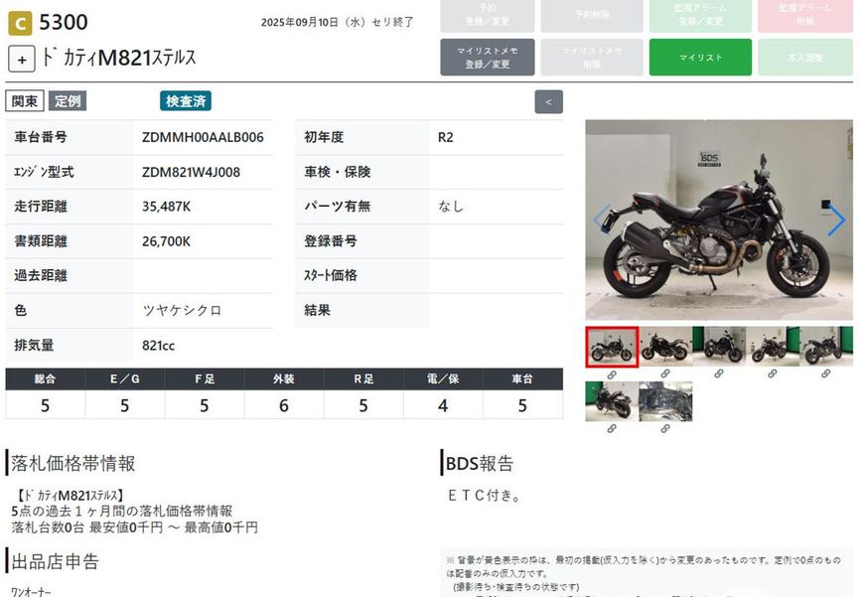868x597 pixels.
Task: Select the second motorcycle thumbnail
Action: click(x=665, y=347)
